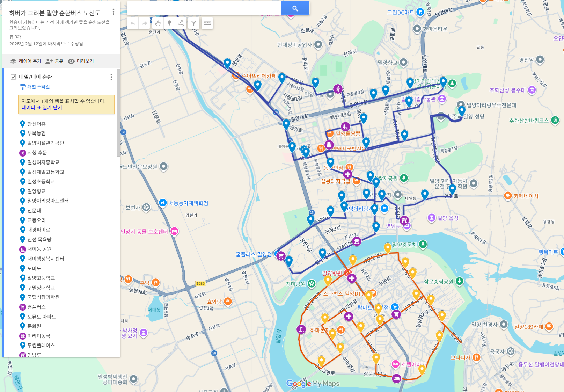Viewport: 564px width, 392px height.
Task: Select 도뮤토 아파트 list item
Action: tap(42, 317)
